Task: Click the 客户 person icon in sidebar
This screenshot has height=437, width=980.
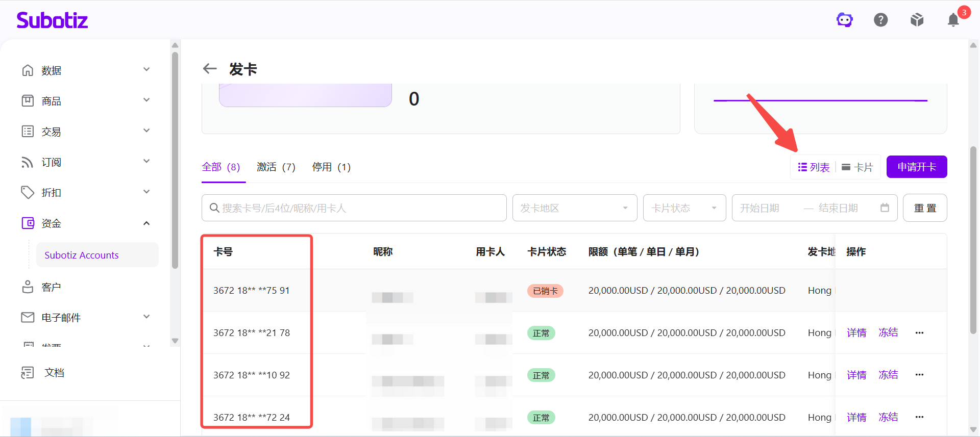Action: click(28, 287)
